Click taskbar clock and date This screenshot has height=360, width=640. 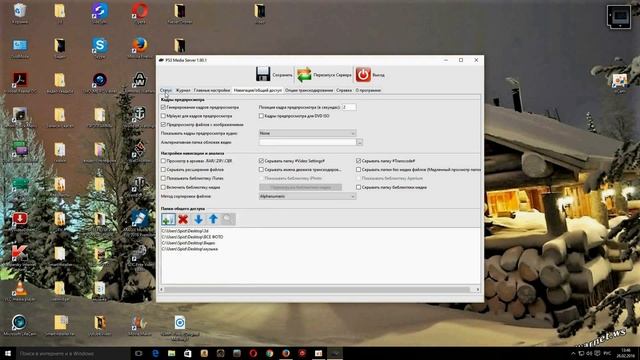626,353
